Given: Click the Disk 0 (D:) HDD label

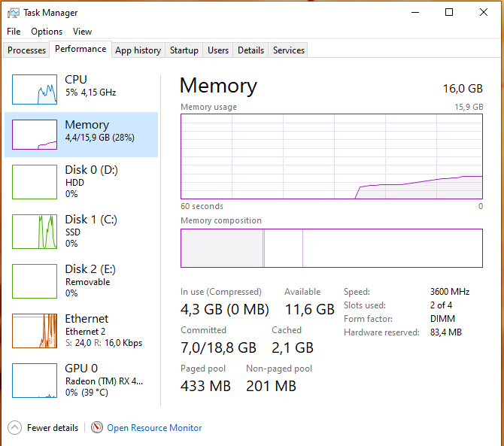Looking at the screenshot, I should click(x=91, y=176).
